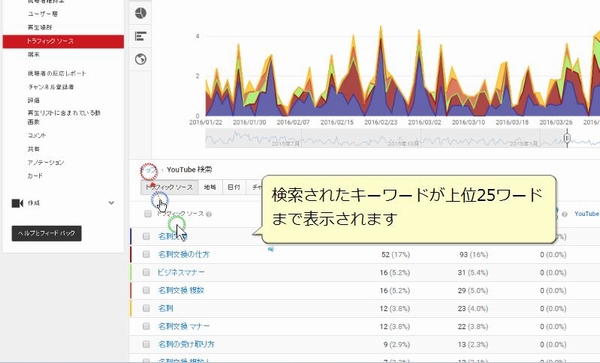Screen dimensions: 600x363
Task: Toggle the select-all checkbox in table header
Action: 148,214
